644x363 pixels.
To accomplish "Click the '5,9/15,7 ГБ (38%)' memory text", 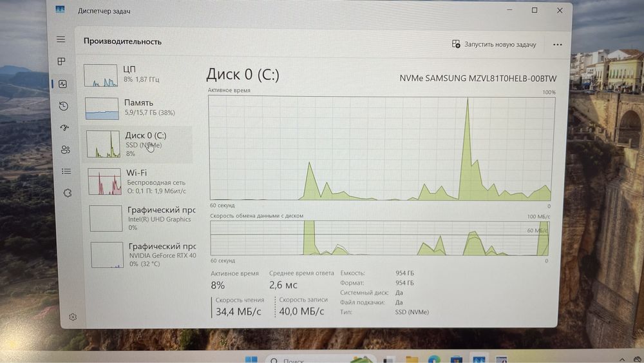I will click(150, 112).
